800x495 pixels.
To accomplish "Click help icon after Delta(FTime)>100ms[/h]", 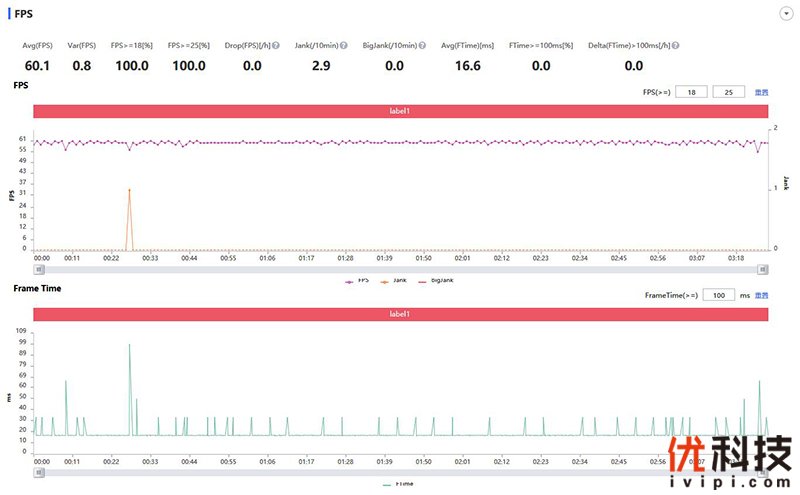I will point(677,46).
